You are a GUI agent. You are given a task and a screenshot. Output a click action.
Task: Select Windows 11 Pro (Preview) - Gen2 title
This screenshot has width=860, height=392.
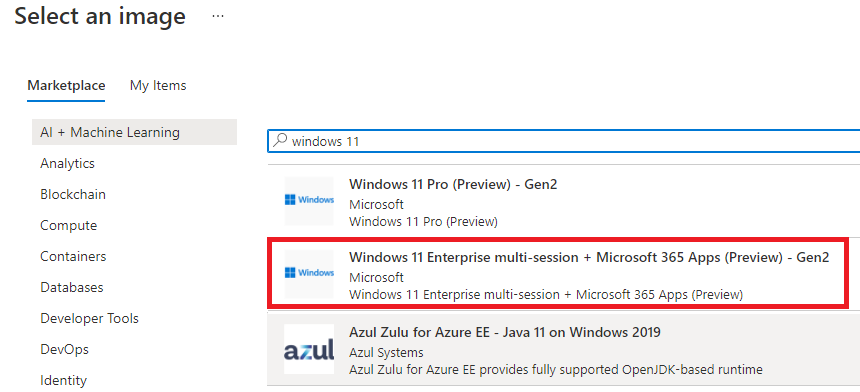[x=453, y=185]
